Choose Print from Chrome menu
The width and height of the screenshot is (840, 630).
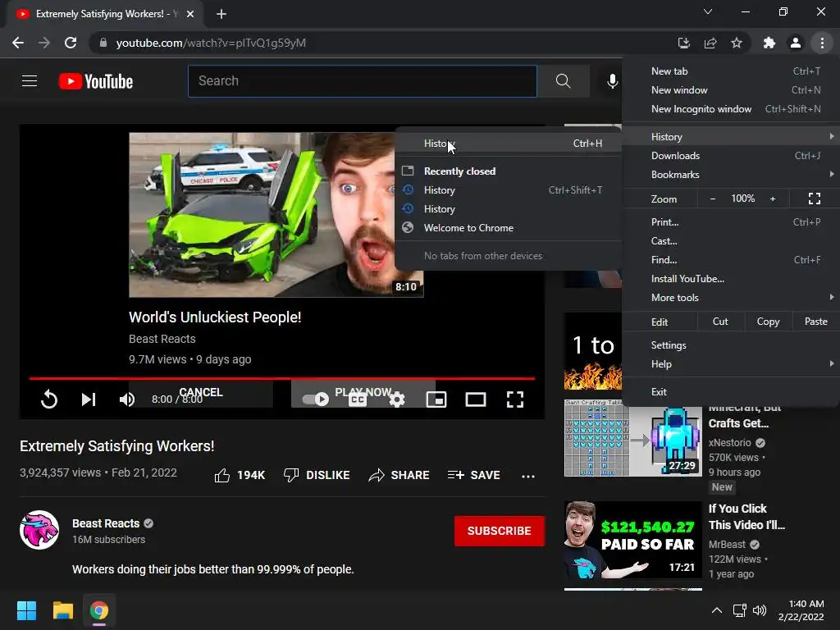[x=731, y=221]
